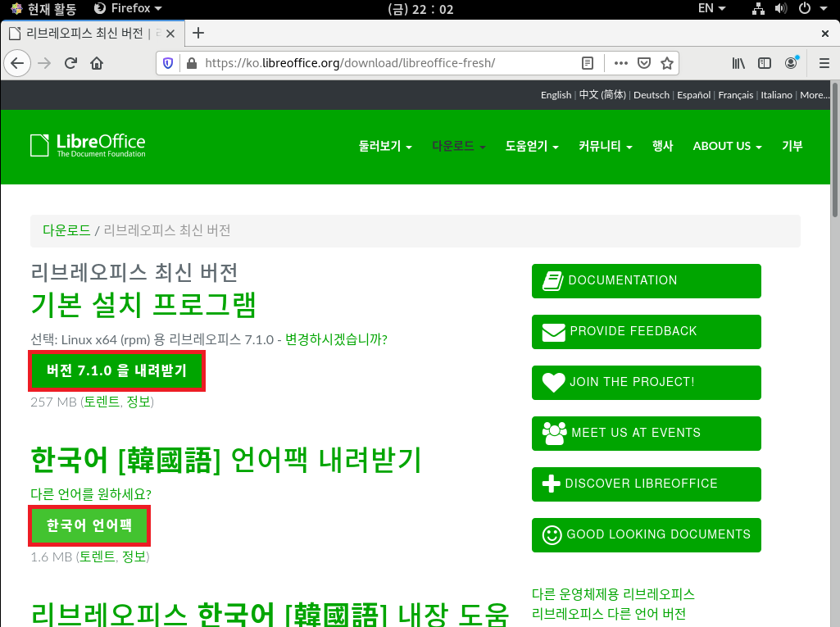840x627 pixels.
Task: Click 변경하시겠습니까? link
Action: [337, 340]
